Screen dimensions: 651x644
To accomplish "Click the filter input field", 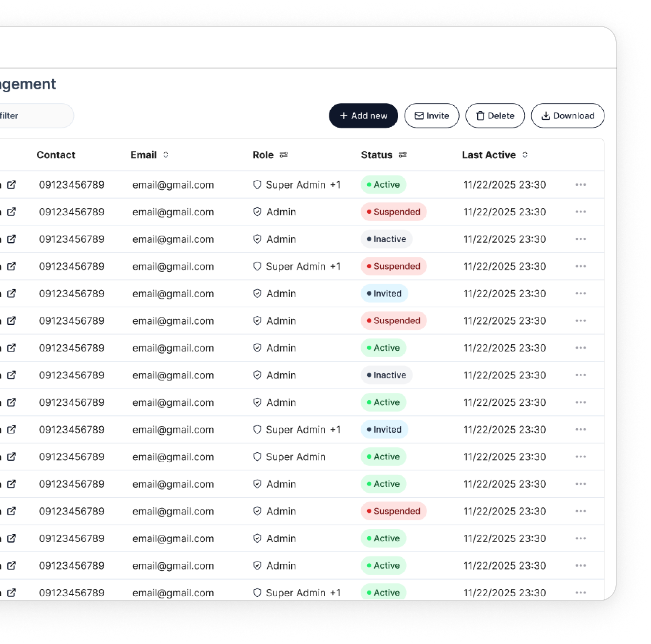I will pyautogui.click(x=34, y=116).
